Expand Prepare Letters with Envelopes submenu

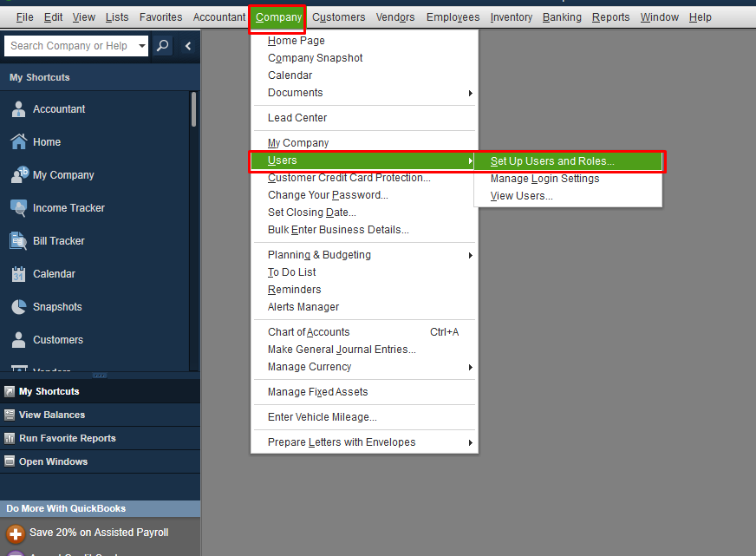pos(471,442)
